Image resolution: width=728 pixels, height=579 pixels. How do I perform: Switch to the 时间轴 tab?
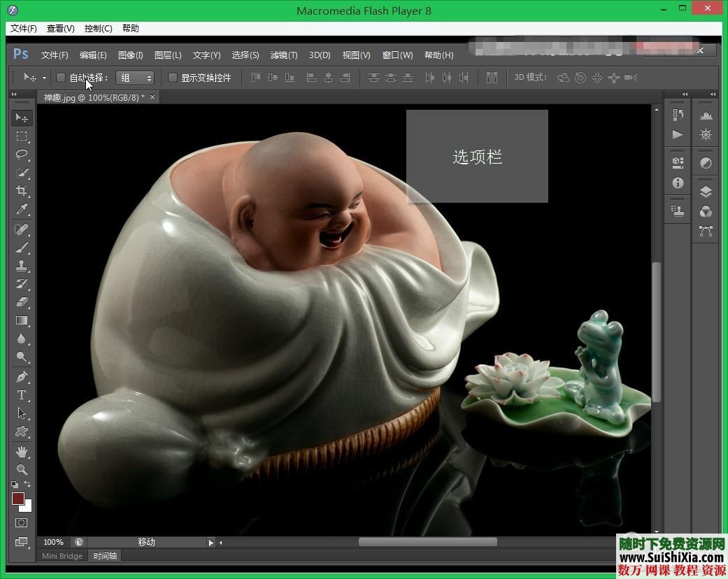(x=104, y=556)
